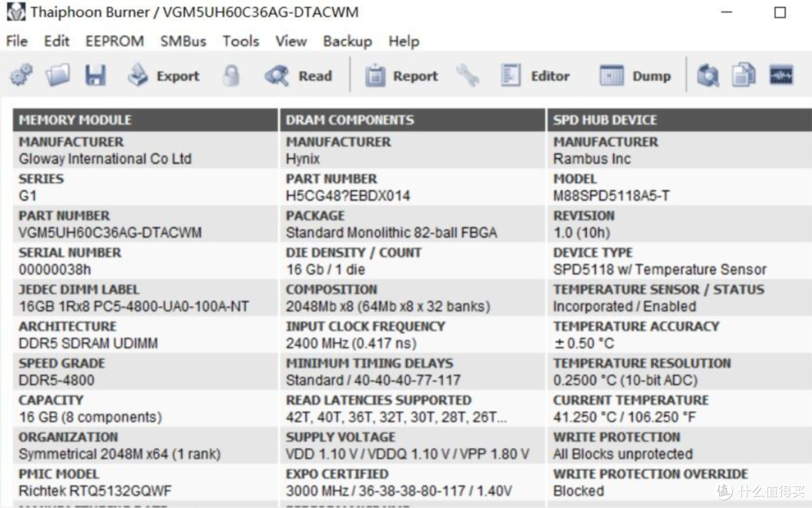
Task: Open the Backup menu
Action: 347,41
